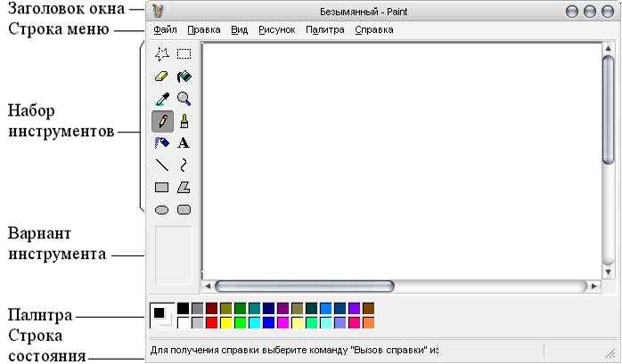Choose the magenta palette color
Screen dimensions: 622x364
click(282, 322)
